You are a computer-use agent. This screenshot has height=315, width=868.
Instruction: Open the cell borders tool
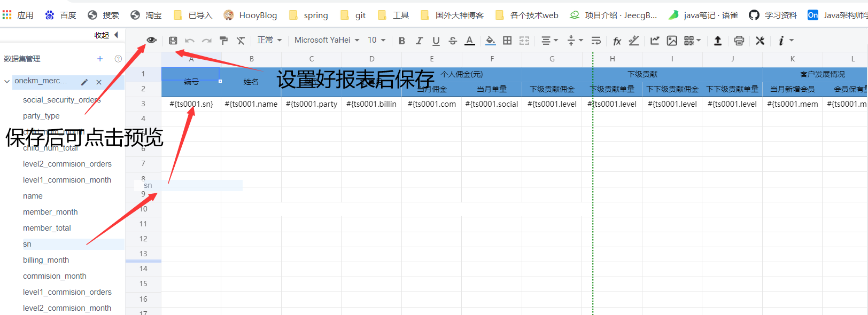point(507,41)
